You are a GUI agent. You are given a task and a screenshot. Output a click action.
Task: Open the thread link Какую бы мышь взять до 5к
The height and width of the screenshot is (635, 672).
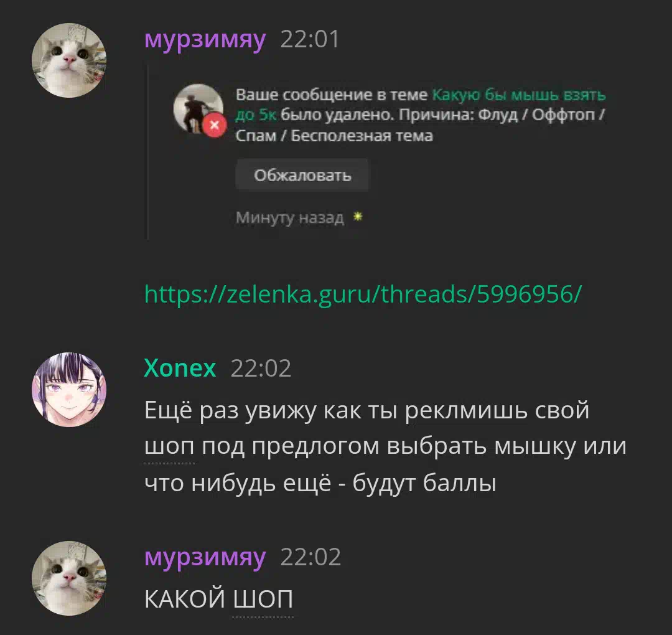click(420, 105)
